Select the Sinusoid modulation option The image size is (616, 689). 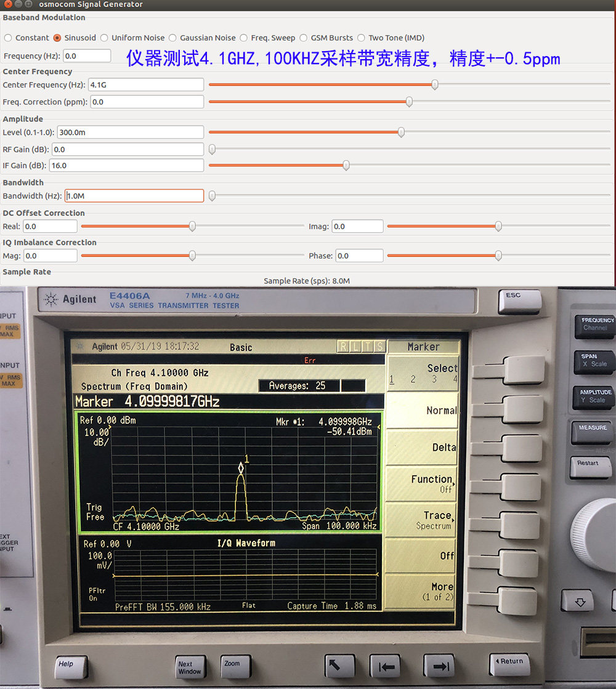click(x=57, y=38)
